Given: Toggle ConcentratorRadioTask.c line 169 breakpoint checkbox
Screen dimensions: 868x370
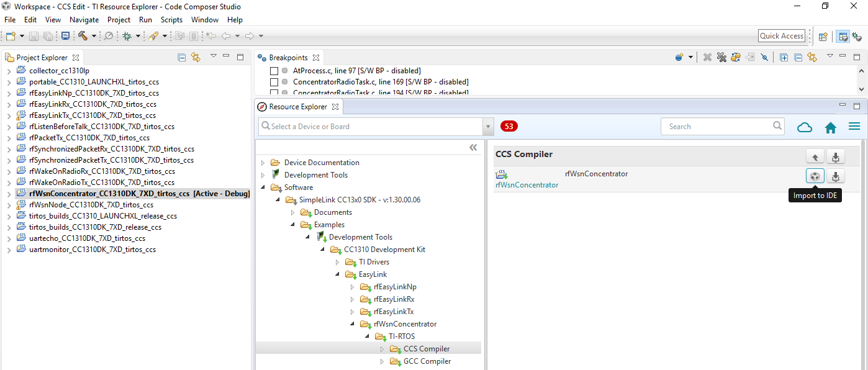Looking at the screenshot, I should point(274,82).
